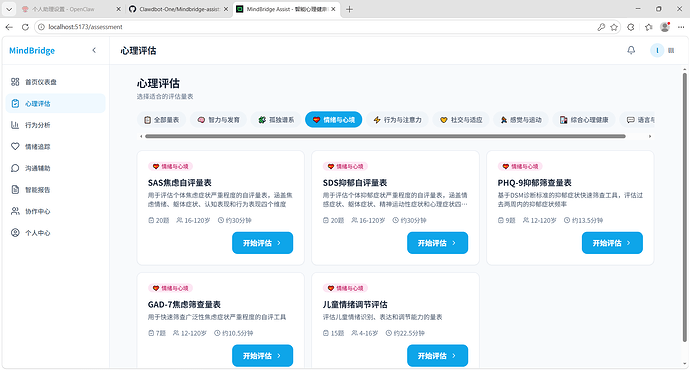Select the 孤独谱系 category filter
This screenshot has height=370, width=690.
click(276, 120)
